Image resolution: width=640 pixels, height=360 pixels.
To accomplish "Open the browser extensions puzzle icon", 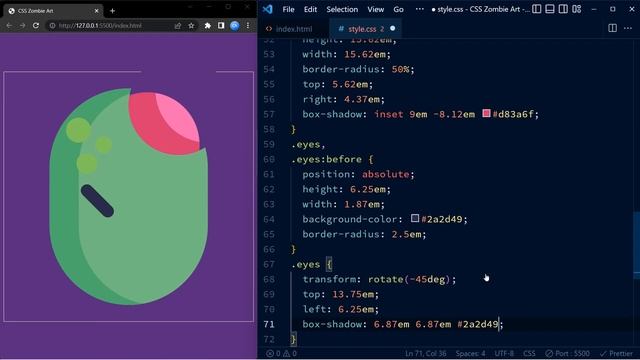I will pos(207,26).
